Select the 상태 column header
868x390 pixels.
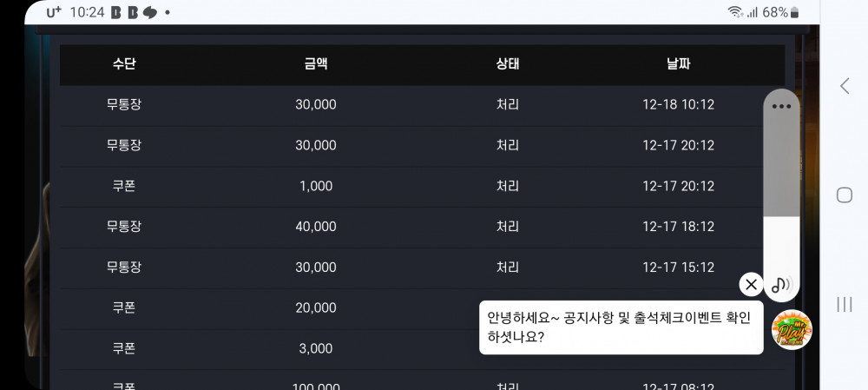click(x=507, y=63)
